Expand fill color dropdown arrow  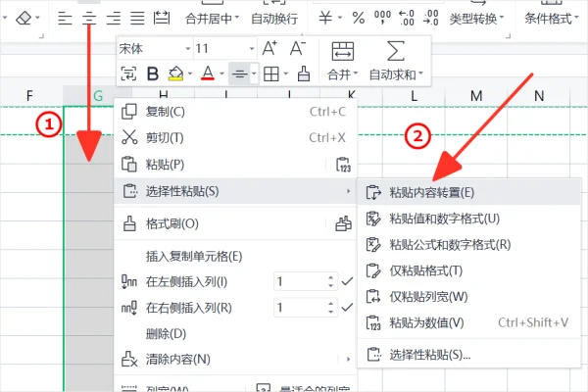[x=190, y=73]
